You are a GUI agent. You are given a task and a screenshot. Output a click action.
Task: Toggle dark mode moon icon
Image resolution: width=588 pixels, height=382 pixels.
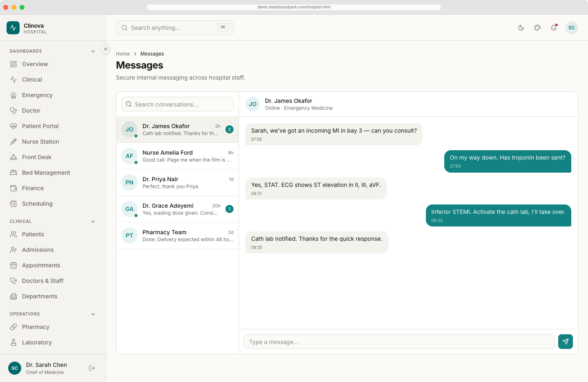521,28
